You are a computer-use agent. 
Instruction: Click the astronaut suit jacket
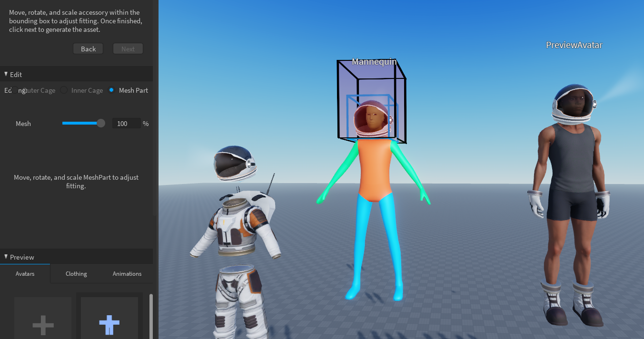237,224
